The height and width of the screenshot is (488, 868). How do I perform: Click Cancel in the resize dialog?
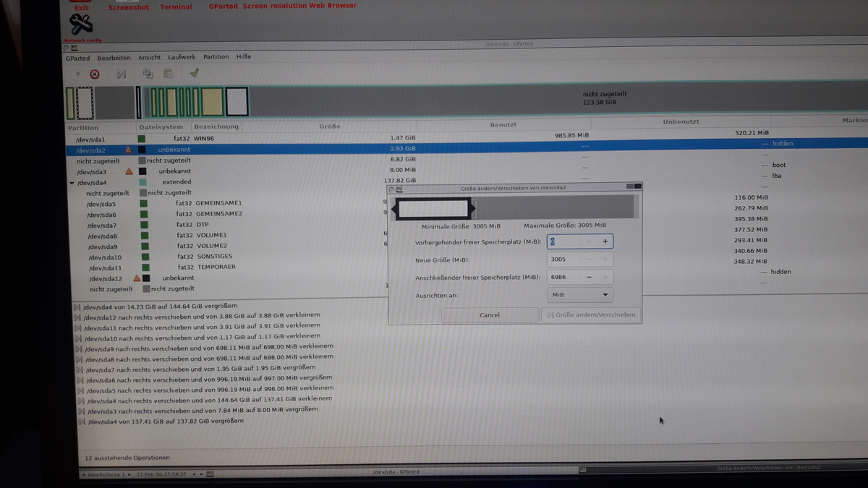click(x=490, y=314)
